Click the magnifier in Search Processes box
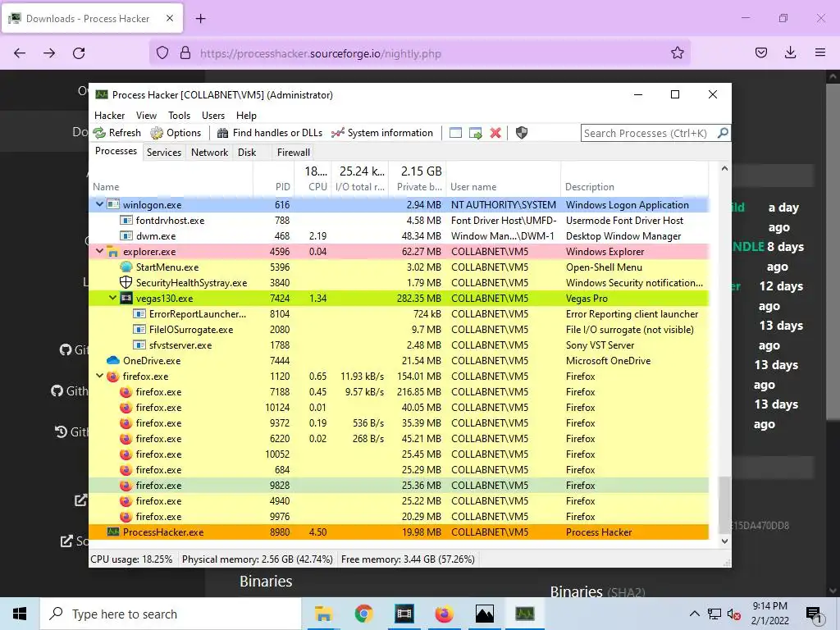840x630 pixels. point(723,133)
